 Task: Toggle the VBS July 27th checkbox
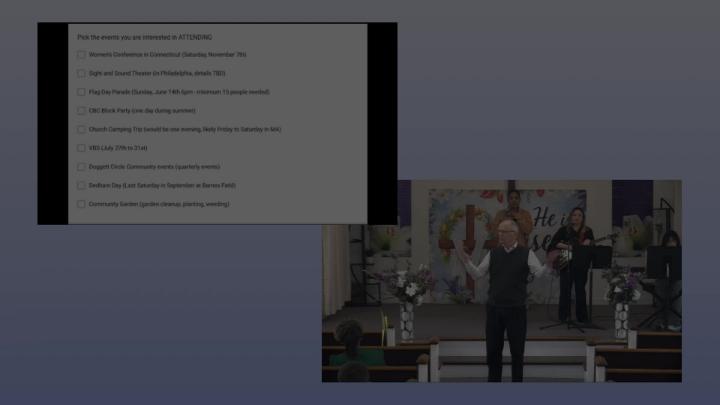[82, 148]
